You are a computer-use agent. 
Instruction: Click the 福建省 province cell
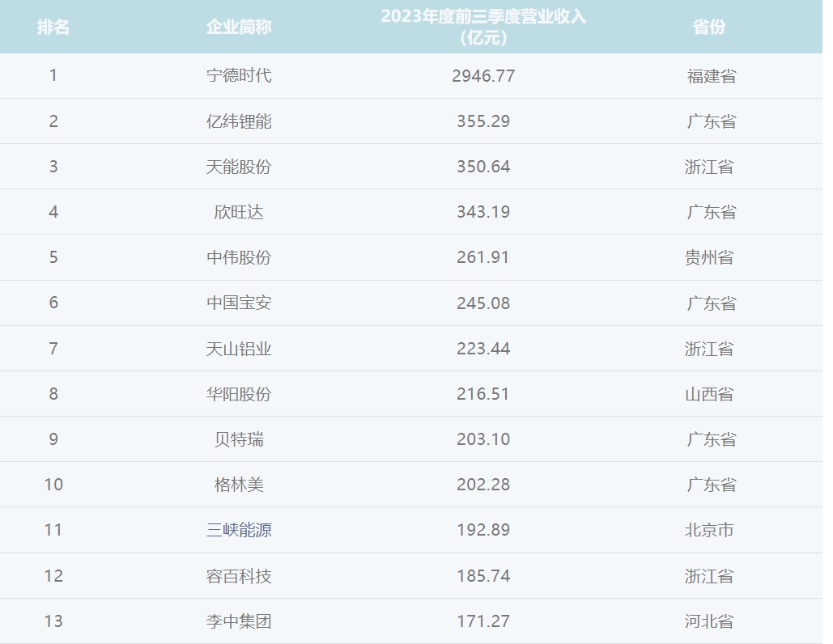tap(712, 76)
